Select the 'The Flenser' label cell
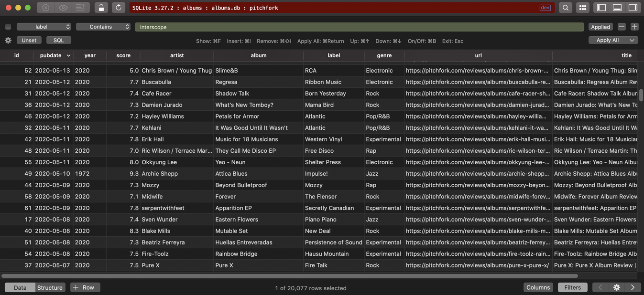This screenshot has height=295, width=644. (x=334, y=196)
